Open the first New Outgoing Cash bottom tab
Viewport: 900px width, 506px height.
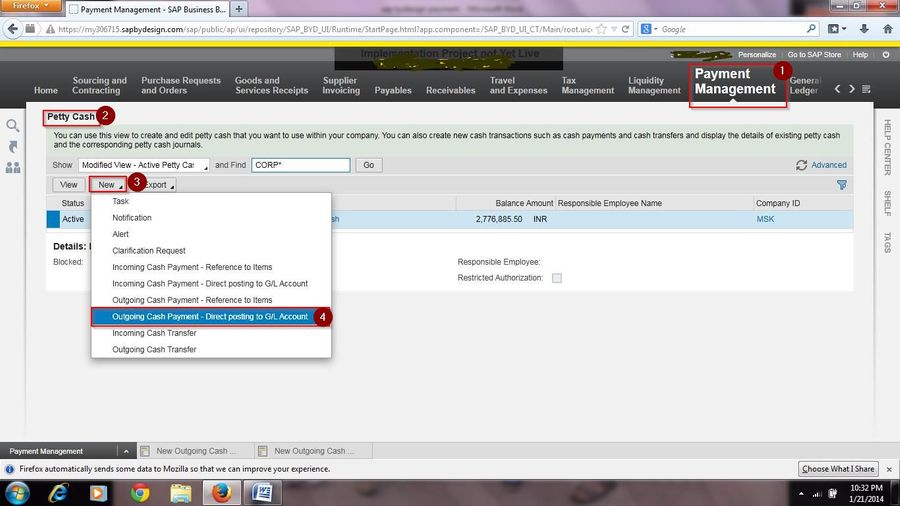click(196, 451)
